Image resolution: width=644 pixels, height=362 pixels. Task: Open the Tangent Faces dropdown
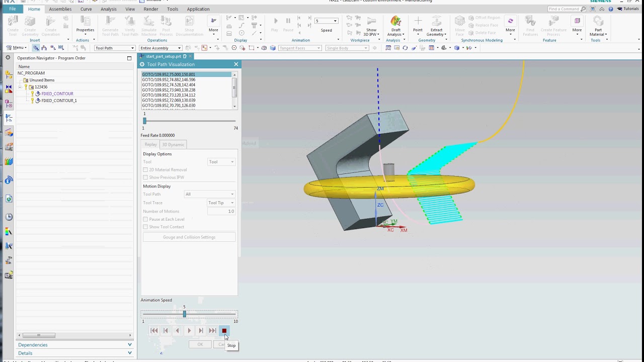(x=300, y=48)
